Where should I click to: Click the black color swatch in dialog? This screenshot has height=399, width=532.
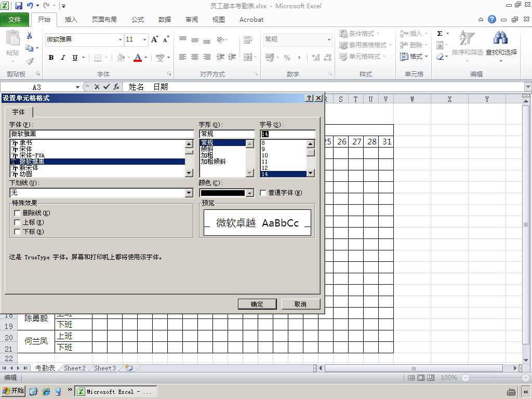tap(222, 193)
